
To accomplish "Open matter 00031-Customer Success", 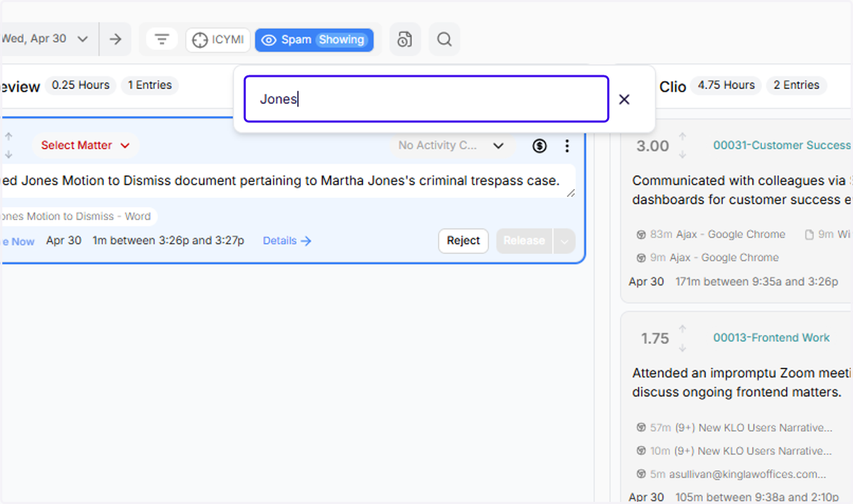I will (x=782, y=145).
